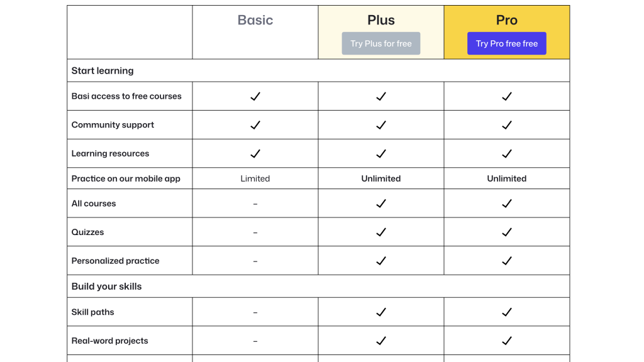Select the Pro column header
Image resolution: width=644 pixels, height=362 pixels.
point(506,20)
